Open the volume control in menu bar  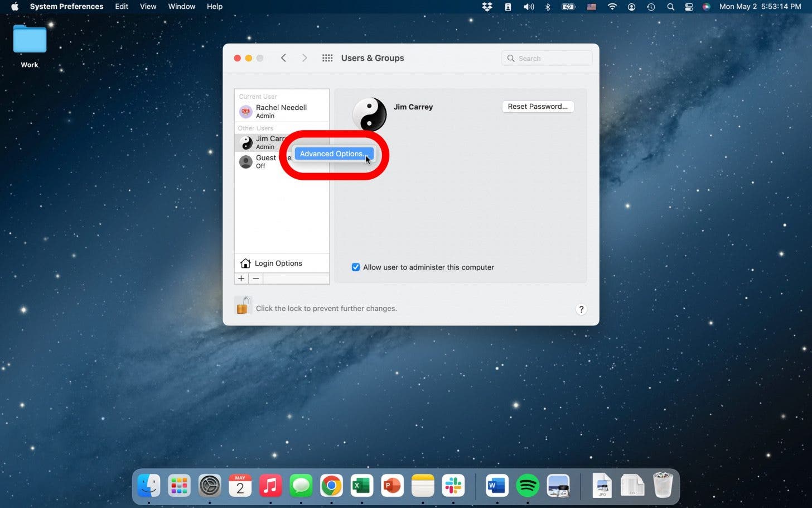point(528,7)
